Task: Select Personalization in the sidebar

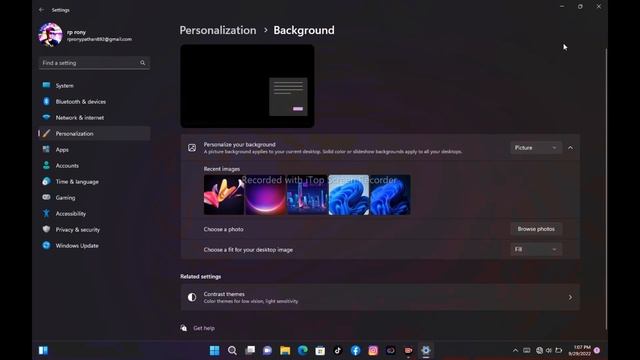Action: [94, 133]
